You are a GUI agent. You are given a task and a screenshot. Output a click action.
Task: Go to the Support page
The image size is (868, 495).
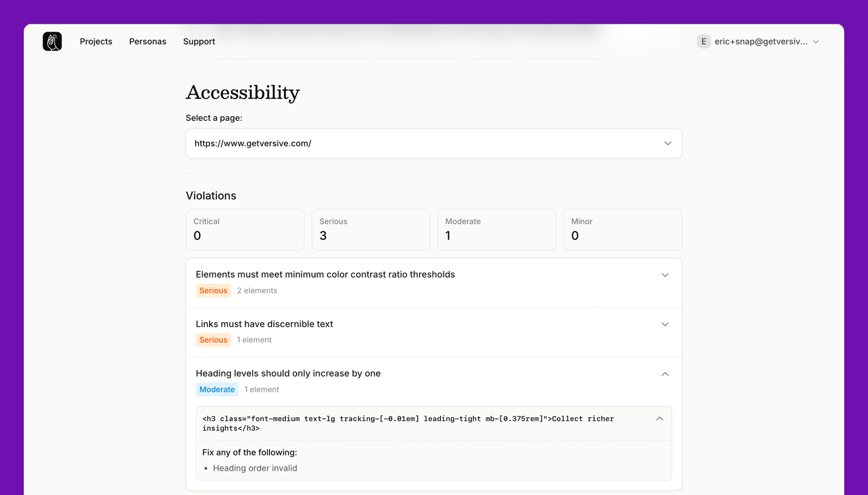click(x=199, y=41)
